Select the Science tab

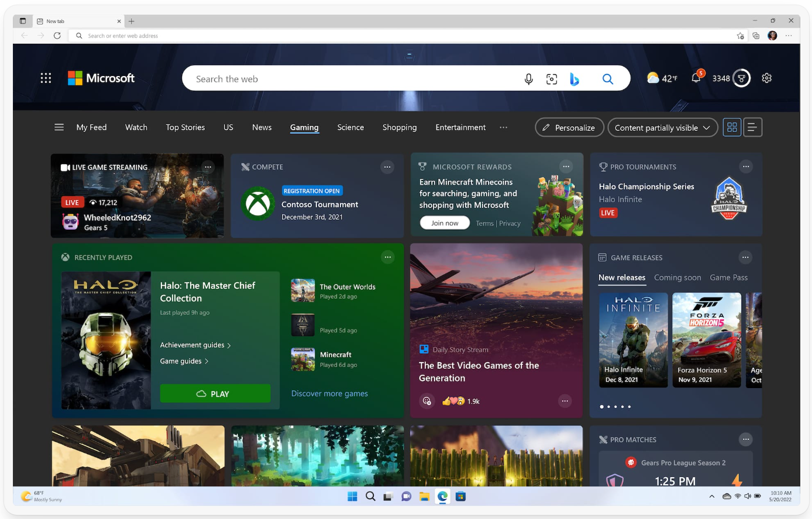tap(350, 127)
